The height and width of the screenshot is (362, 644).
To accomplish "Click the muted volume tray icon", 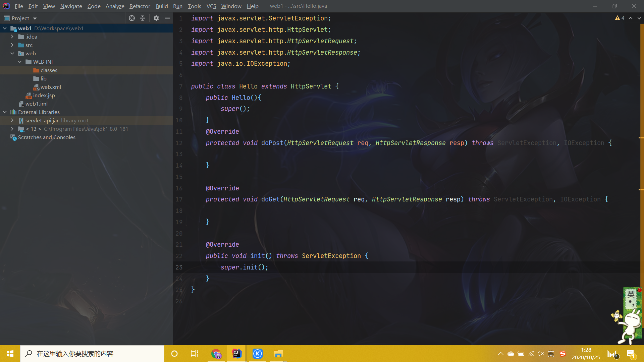I will [x=541, y=354].
